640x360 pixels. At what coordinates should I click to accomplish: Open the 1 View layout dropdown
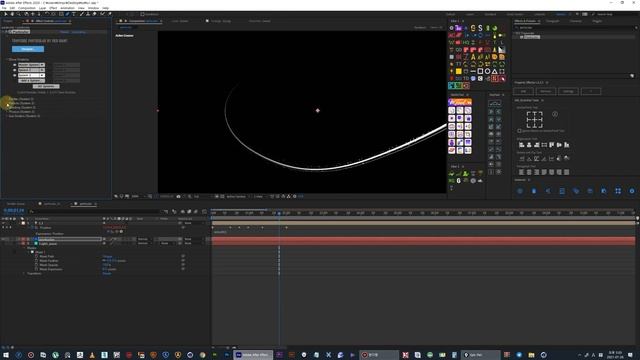click(x=259, y=196)
